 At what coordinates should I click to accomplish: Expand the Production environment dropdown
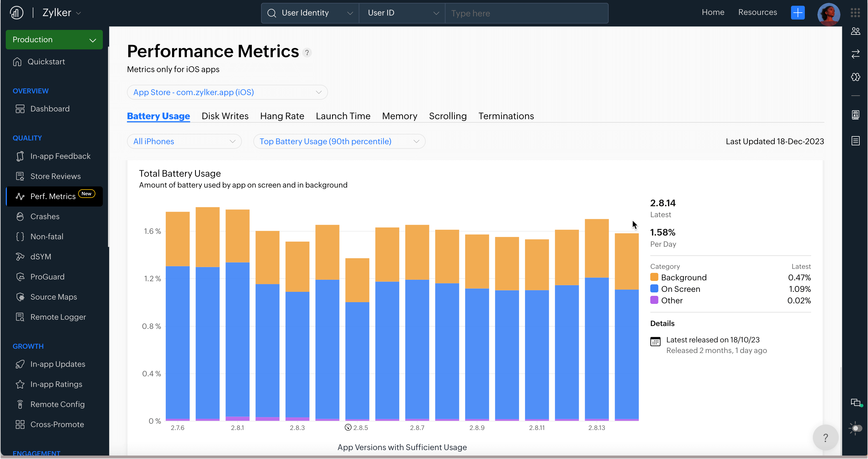click(x=54, y=40)
